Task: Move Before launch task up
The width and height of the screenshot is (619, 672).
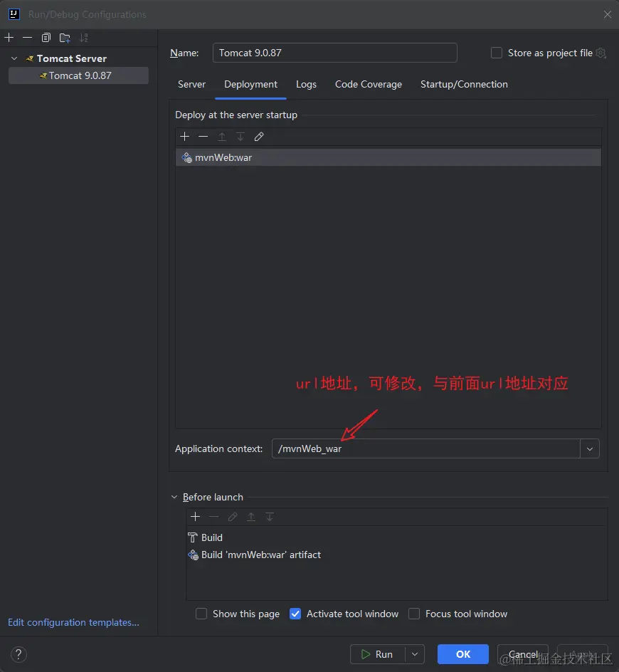Action: tap(251, 517)
